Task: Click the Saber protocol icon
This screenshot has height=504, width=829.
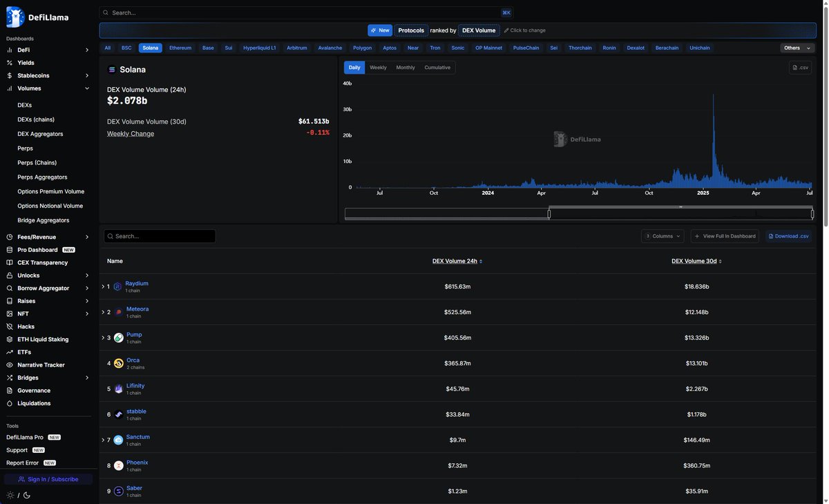Action: tap(118, 491)
